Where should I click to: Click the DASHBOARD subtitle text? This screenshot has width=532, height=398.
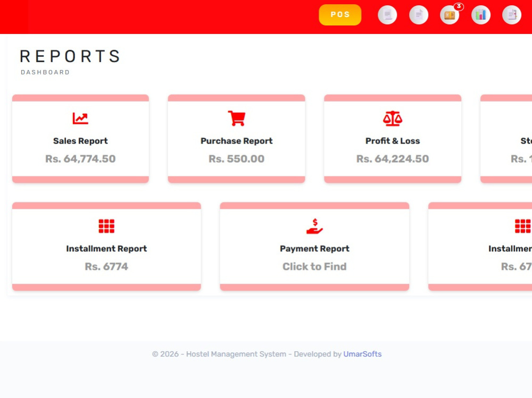pos(45,72)
